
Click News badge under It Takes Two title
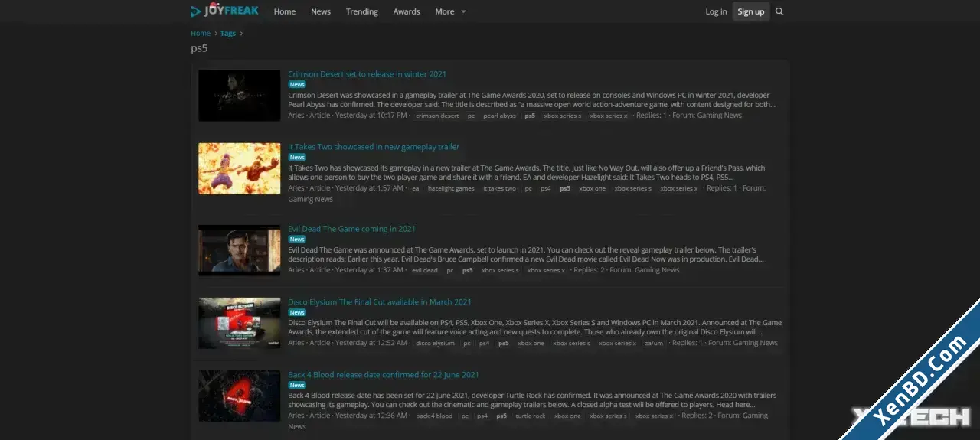coord(297,158)
